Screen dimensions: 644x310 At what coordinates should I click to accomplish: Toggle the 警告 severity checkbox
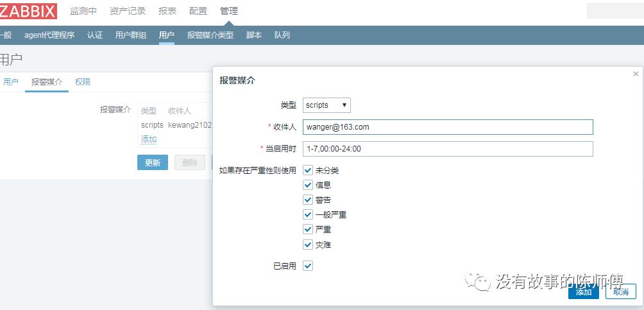308,200
